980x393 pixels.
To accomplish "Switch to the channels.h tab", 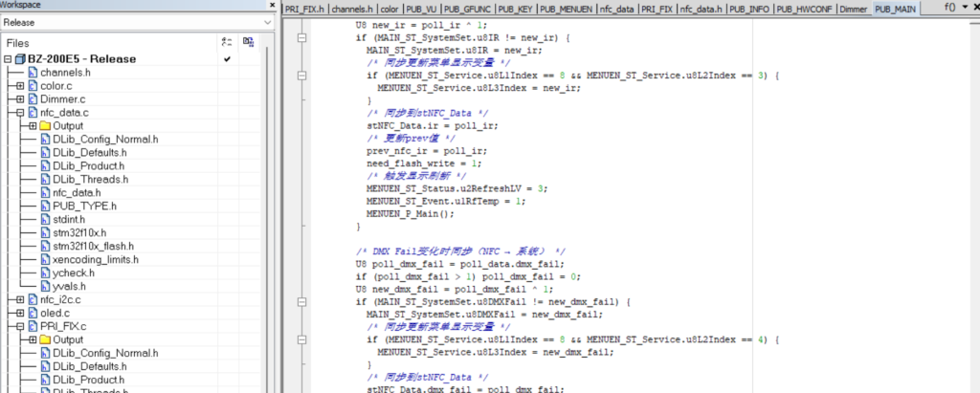I will 352,9.
